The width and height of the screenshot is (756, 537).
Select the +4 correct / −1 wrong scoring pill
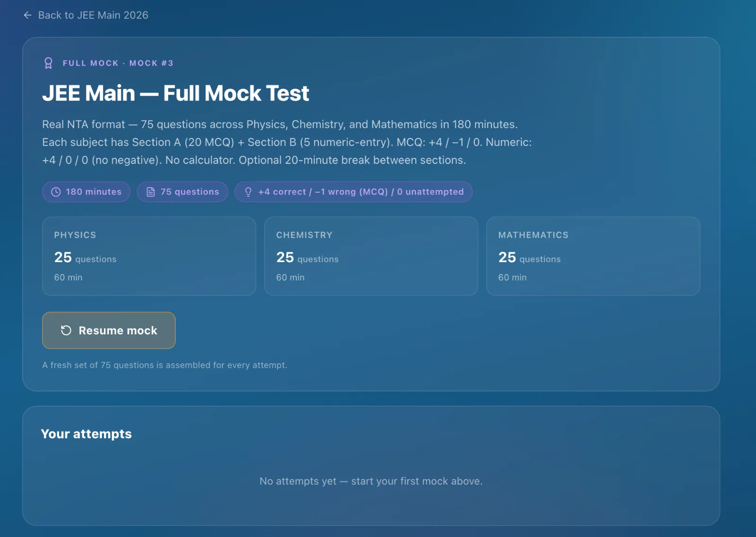[x=353, y=192]
